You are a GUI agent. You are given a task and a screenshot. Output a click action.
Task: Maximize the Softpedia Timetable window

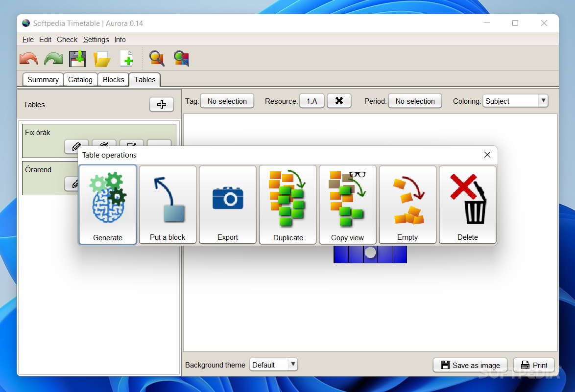515,23
